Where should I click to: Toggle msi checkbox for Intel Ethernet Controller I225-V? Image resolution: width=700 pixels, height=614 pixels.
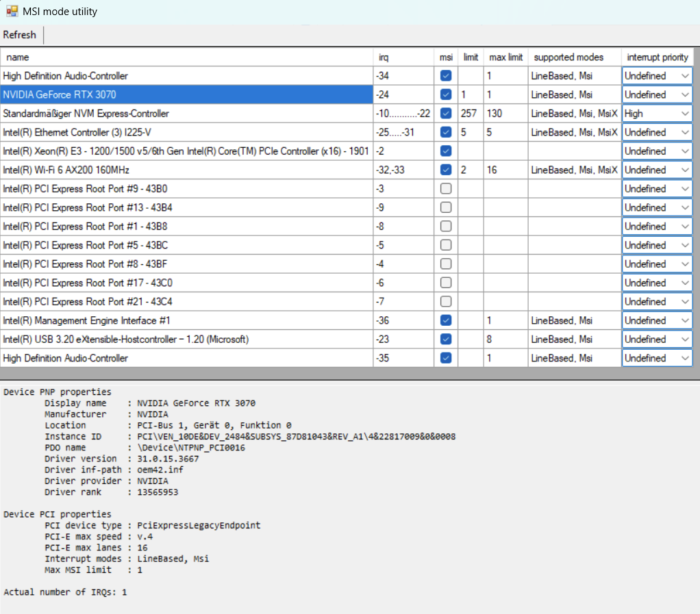(445, 132)
